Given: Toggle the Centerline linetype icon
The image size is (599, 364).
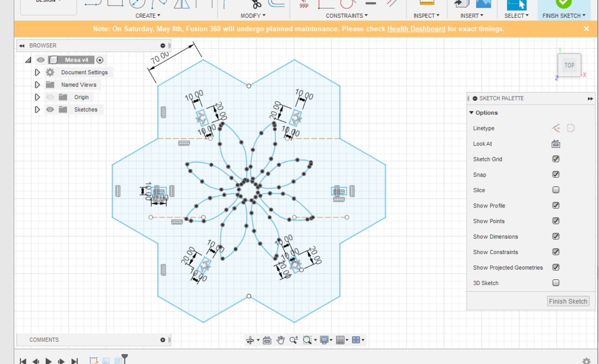Looking at the screenshot, I should click(x=571, y=128).
